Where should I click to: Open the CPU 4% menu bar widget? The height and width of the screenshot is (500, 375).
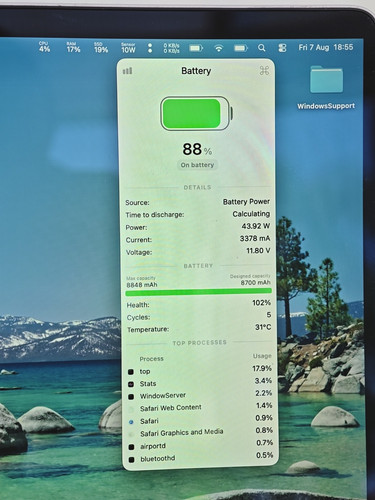[44, 47]
